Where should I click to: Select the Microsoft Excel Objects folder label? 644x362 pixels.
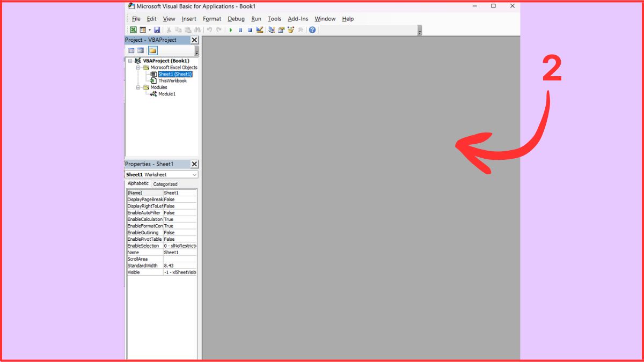click(174, 68)
